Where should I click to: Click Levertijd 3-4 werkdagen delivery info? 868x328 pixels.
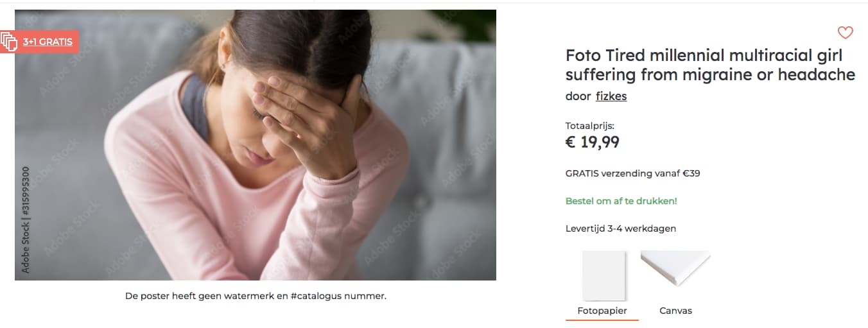tap(621, 229)
